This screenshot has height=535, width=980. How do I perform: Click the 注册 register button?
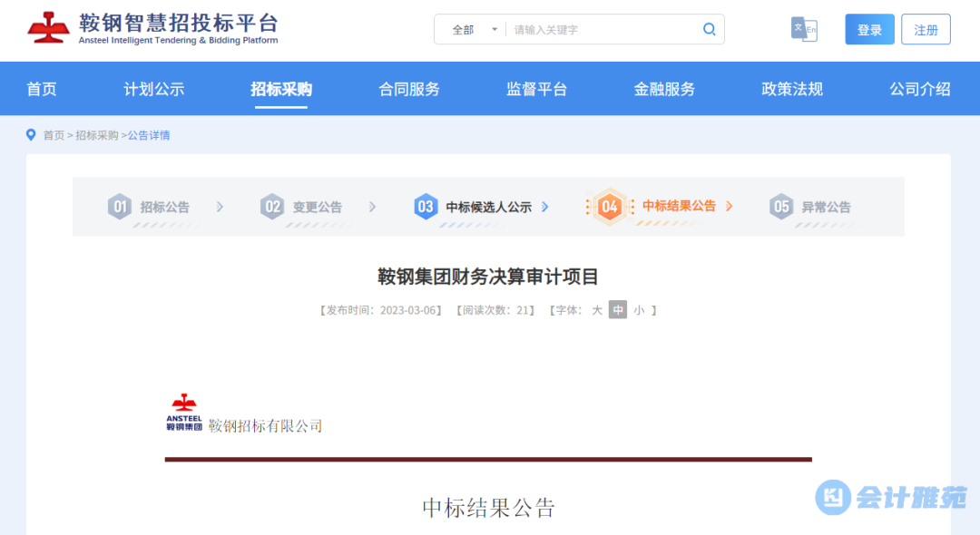click(x=926, y=29)
